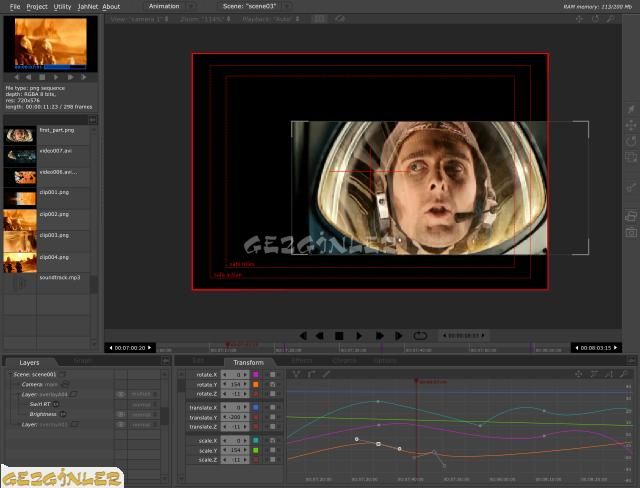The height and width of the screenshot is (488, 640).
Task: Toggle the rotate.X curve checkbox
Action: tap(272, 374)
